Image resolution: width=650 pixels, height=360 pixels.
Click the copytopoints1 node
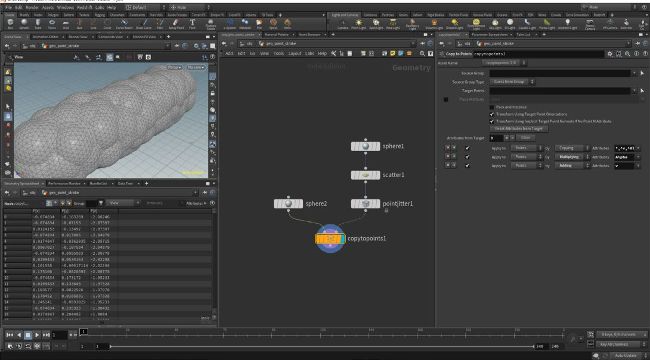click(x=330, y=238)
